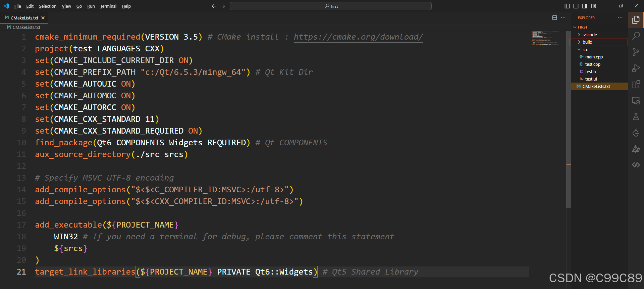Open editor More Actions ellipsis
The height and width of the screenshot is (289, 644).
563,18
